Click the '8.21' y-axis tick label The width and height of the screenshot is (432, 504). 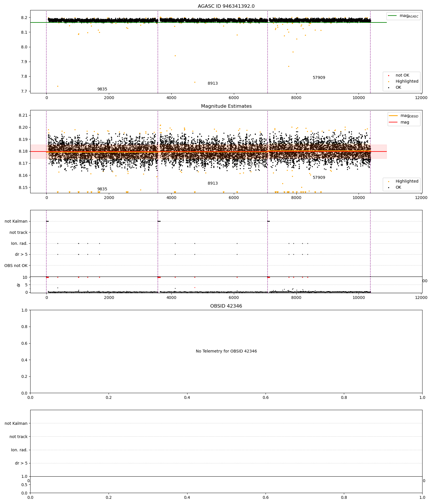coord(23,115)
